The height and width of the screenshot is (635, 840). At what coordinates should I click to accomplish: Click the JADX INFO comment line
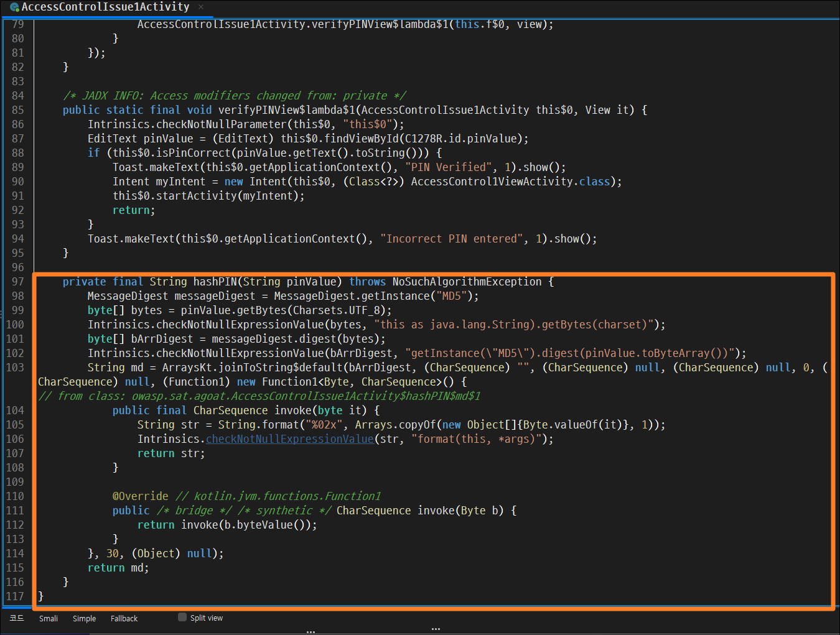235,96
